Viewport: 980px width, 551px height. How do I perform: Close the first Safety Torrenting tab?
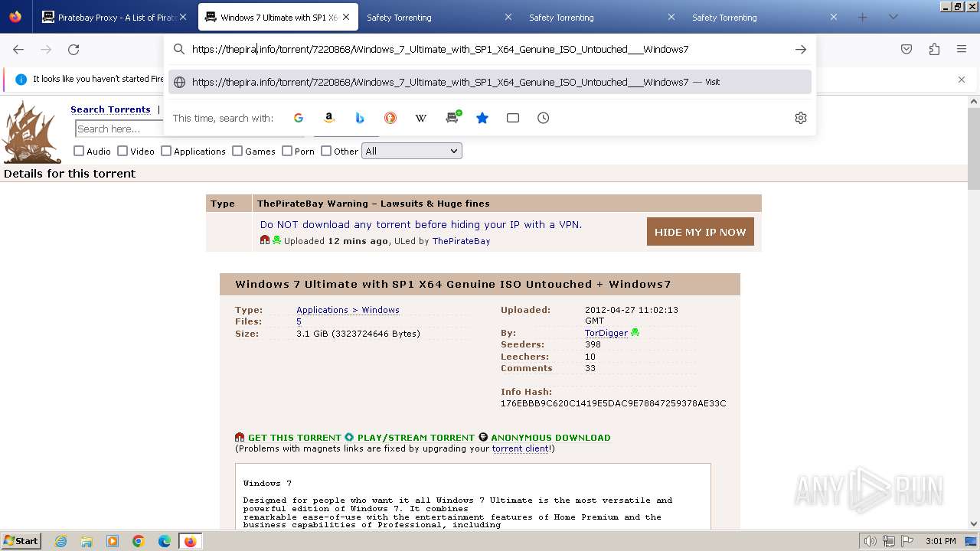[508, 17]
